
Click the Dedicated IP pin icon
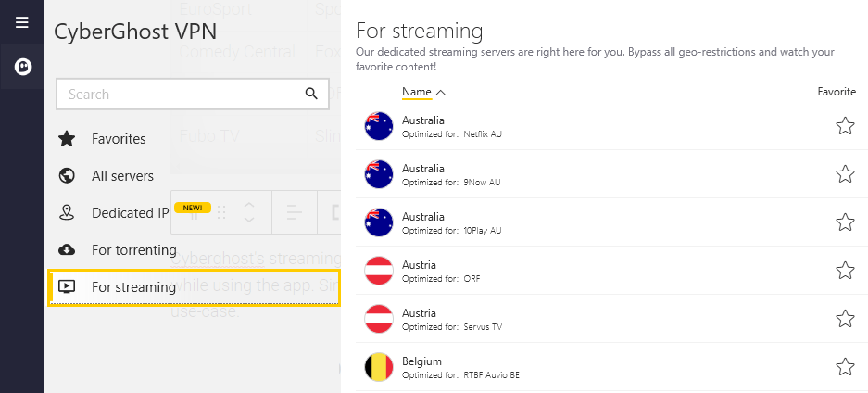click(67, 212)
